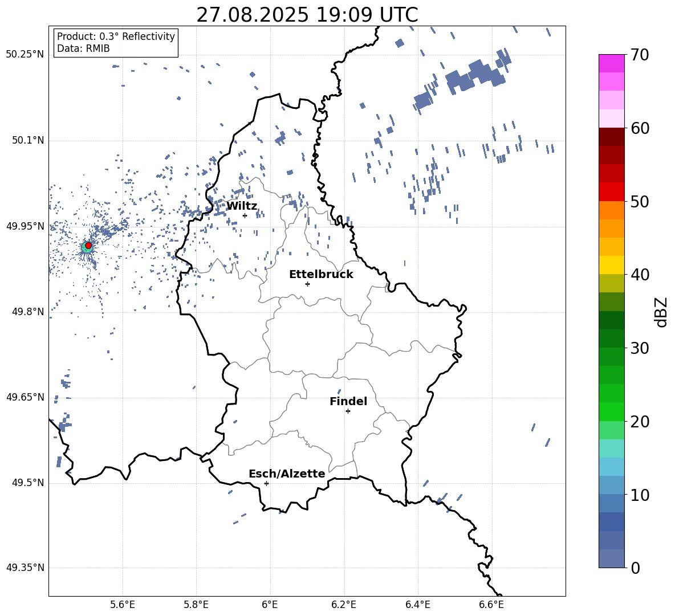
Task: Click the 0 value on colorbar
Action: (635, 568)
